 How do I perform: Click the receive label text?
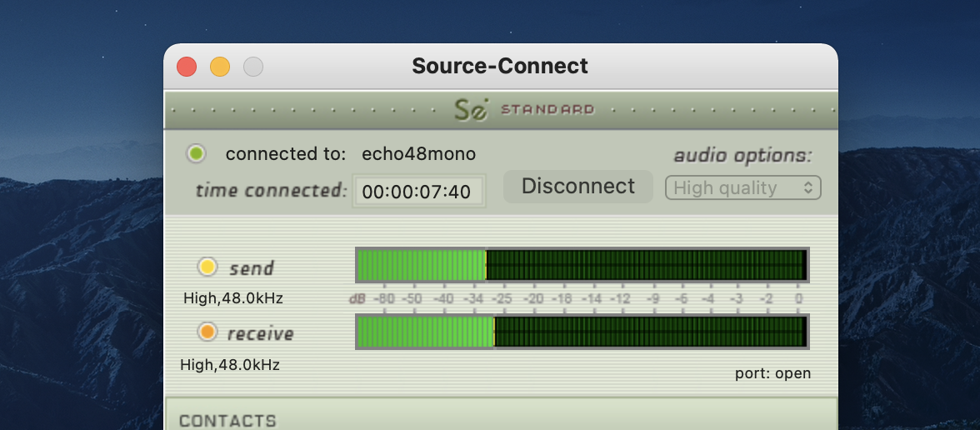point(260,334)
